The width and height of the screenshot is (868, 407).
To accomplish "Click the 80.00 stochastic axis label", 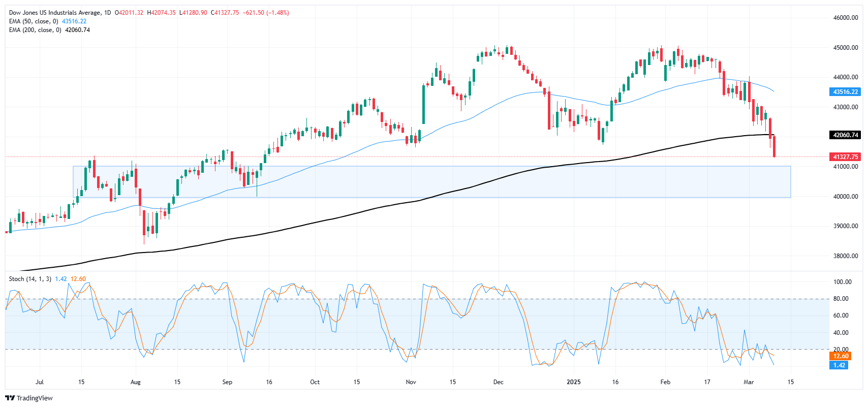I will (x=841, y=299).
